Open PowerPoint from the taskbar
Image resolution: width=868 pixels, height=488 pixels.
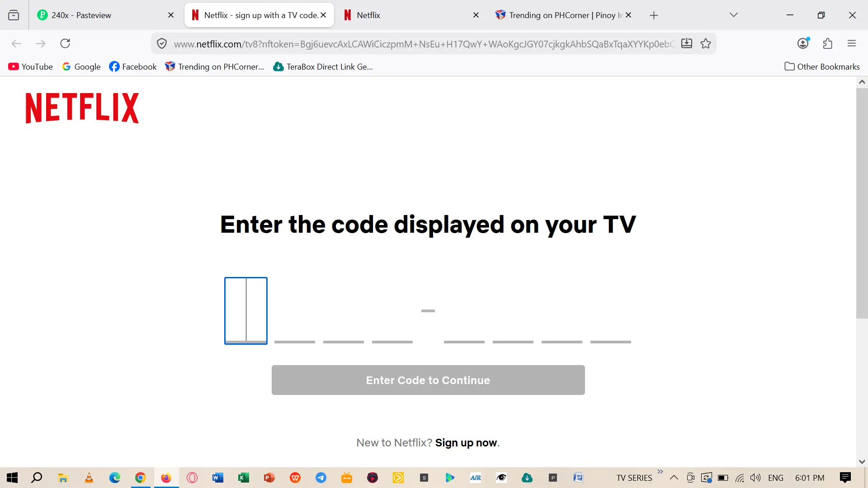coord(269,478)
